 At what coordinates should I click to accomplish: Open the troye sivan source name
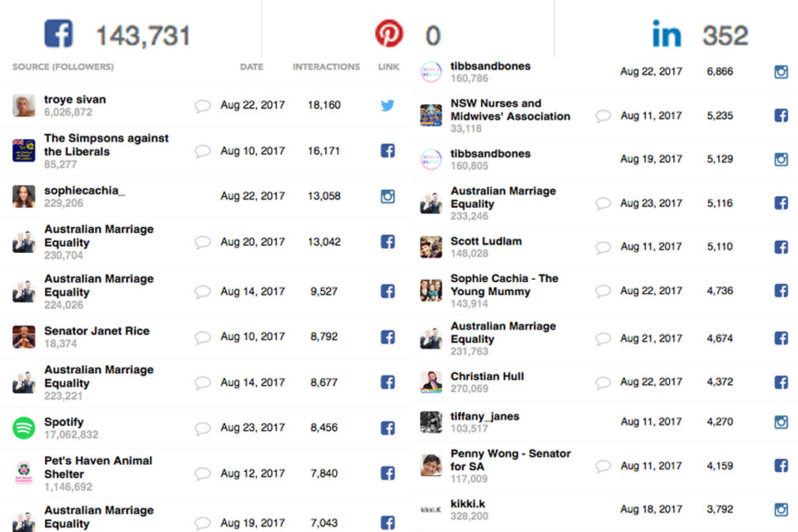coord(75,100)
